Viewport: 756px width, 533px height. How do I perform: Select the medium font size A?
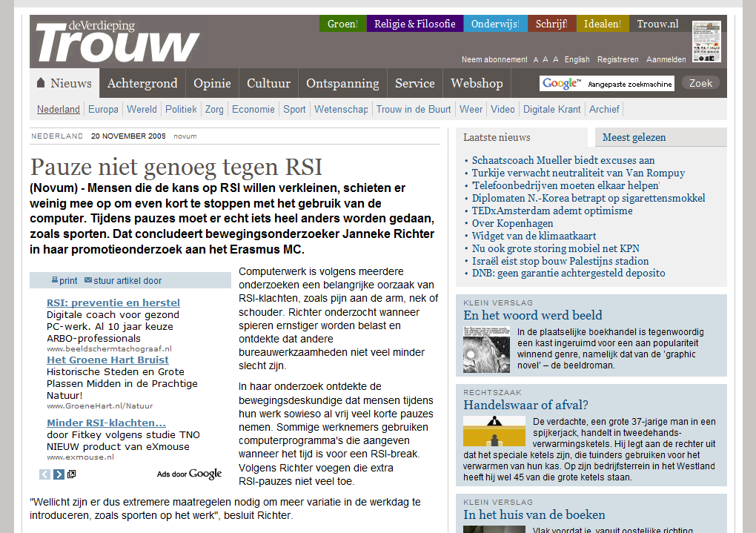(x=546, y=60)
